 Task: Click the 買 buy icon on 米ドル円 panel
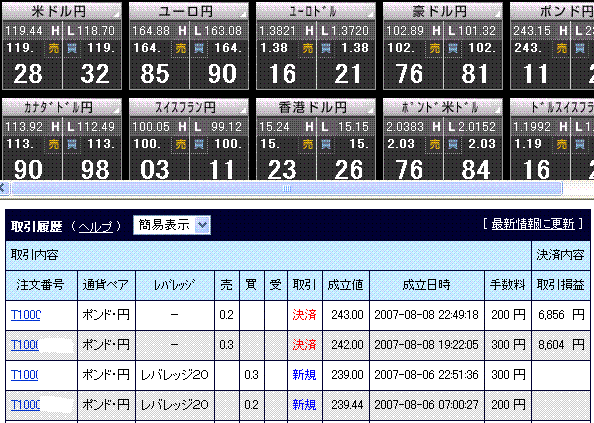click(x=72, y=48)
